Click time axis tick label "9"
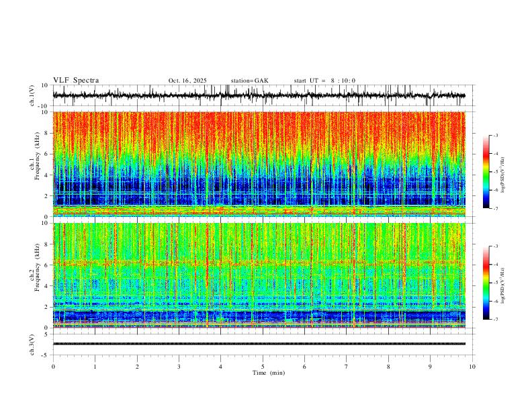 tap(430, 367)
